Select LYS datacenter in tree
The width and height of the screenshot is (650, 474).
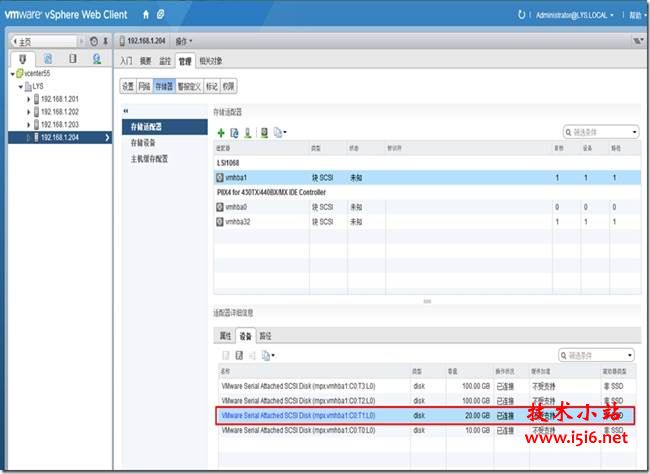(x=34, y=87)
